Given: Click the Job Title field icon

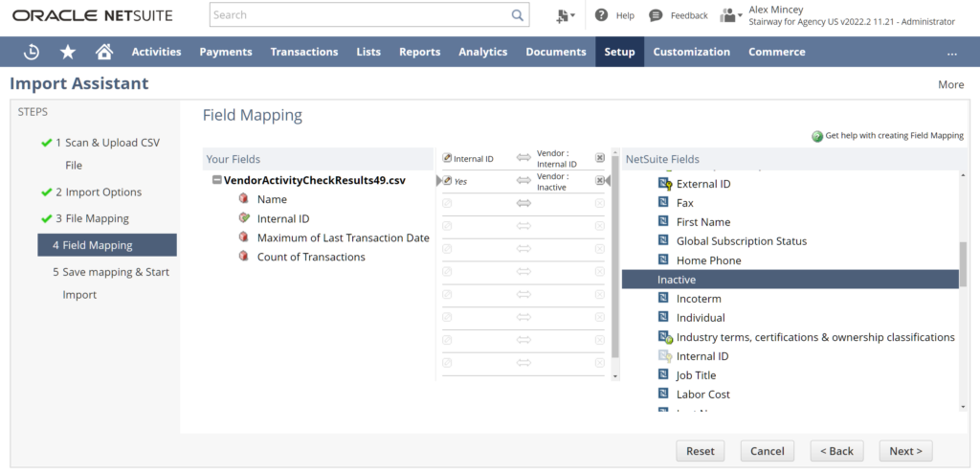Looking at the screenshot, I should click(664, 375).
